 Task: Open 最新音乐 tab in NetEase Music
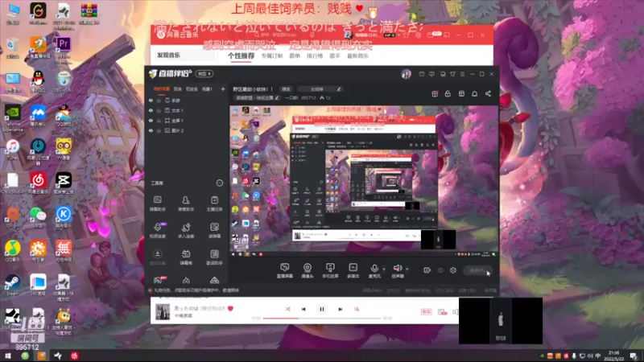click(357, 56)
